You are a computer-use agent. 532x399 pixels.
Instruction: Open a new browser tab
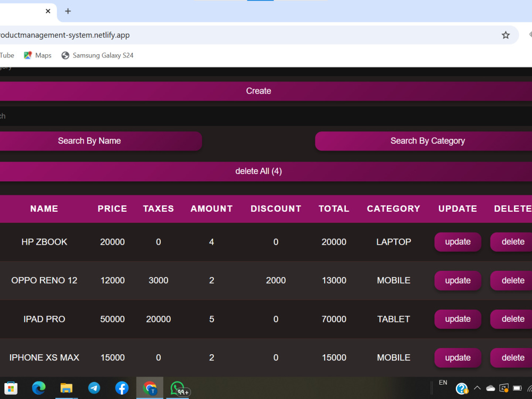pos(68,11)
